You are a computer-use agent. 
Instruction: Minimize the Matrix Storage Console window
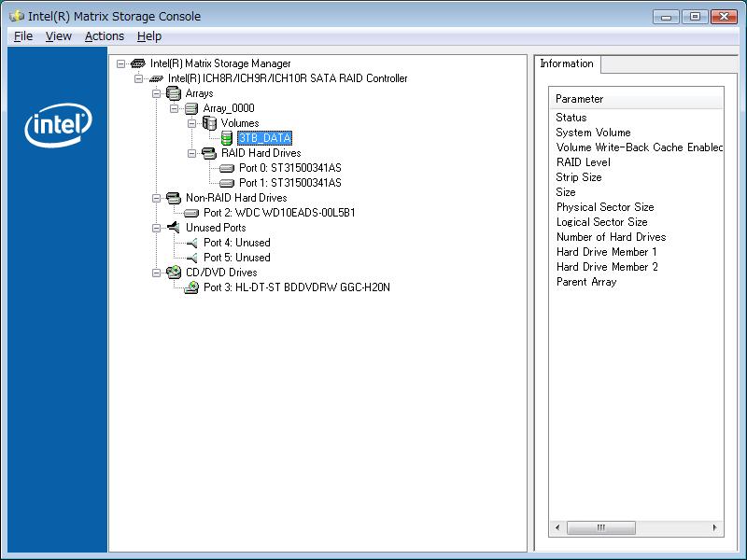666,17
